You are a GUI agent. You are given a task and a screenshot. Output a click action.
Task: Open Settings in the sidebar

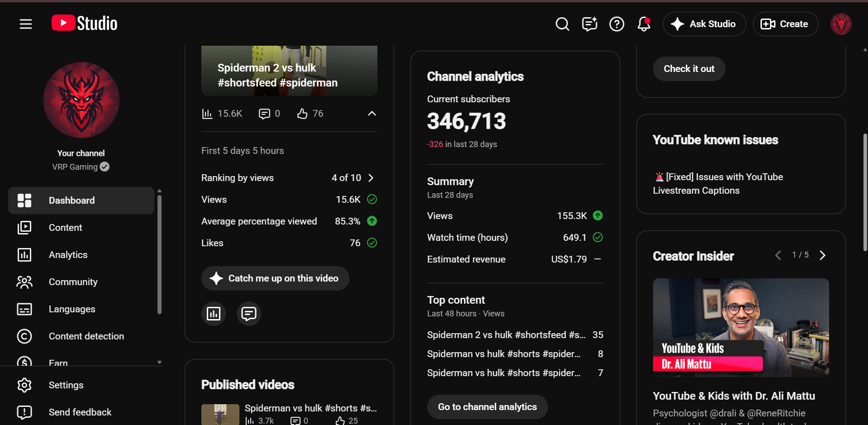[x=81, y=385]
